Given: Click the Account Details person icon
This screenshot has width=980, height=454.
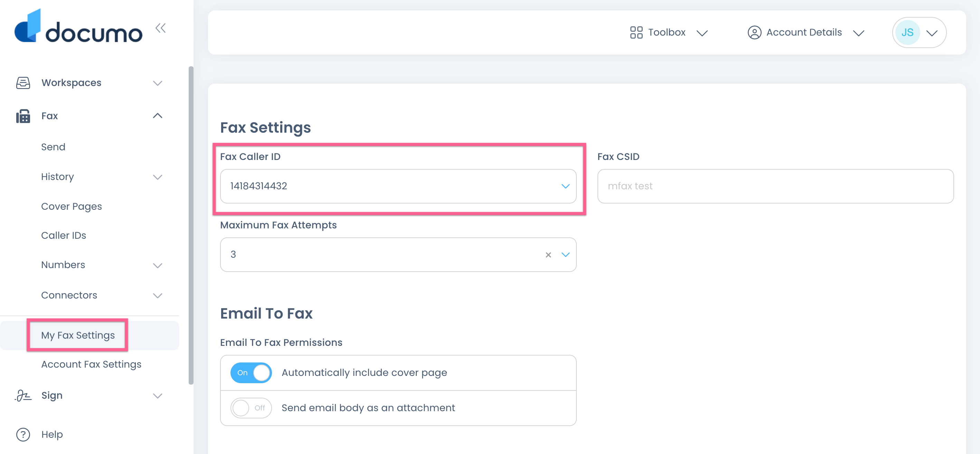Looking at the screenshot, I should [x=754, y=32].
